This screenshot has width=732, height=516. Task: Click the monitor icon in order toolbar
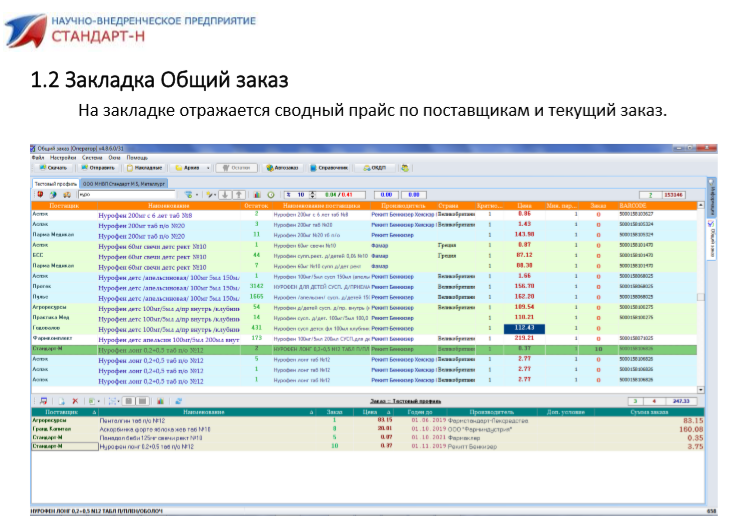coord(43,401)
